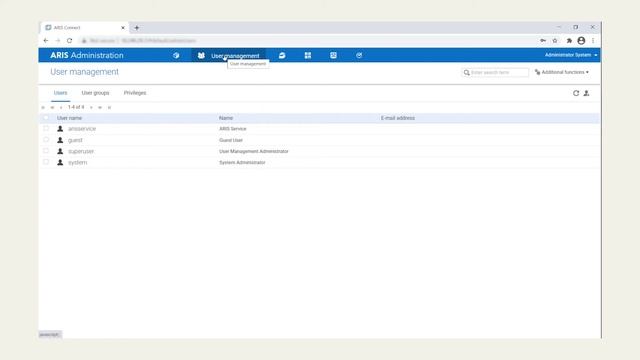Click the browser forward arrow

(x=58, y=40)
